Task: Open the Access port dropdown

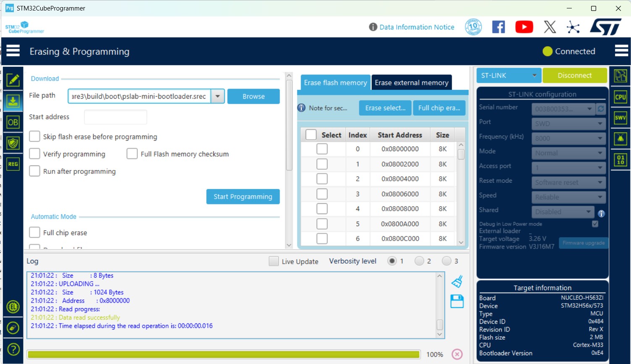Action: click(x=568, y=168)
